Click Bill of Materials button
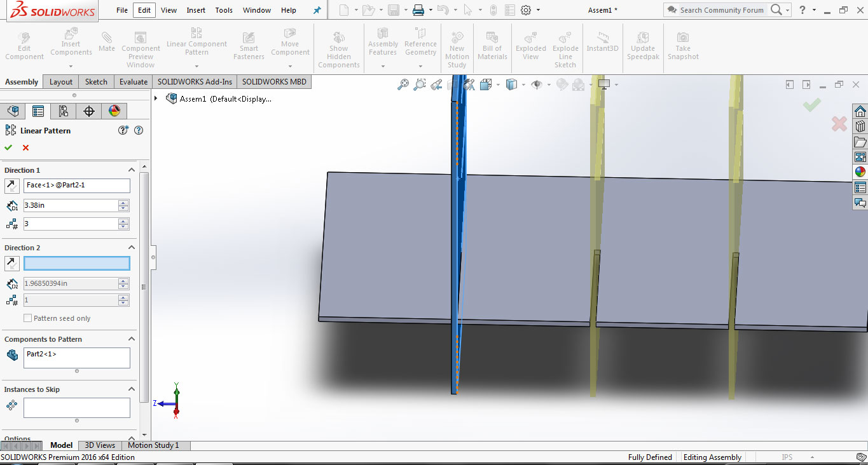The image size is (868, 465). tap(492, 44)
